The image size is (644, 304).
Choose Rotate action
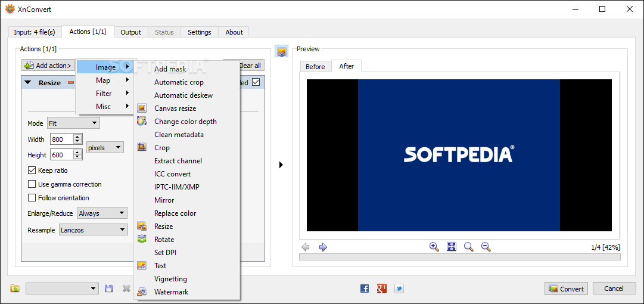(187, 240)
